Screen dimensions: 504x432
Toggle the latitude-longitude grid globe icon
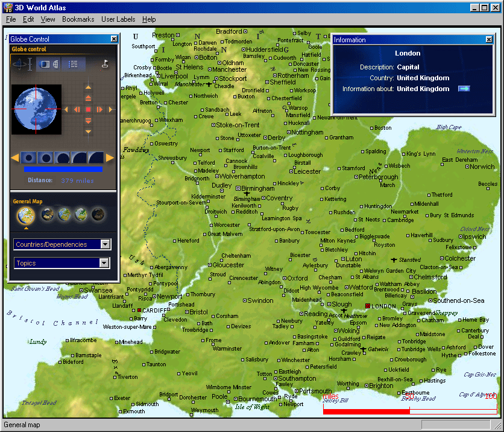point(56,65)
